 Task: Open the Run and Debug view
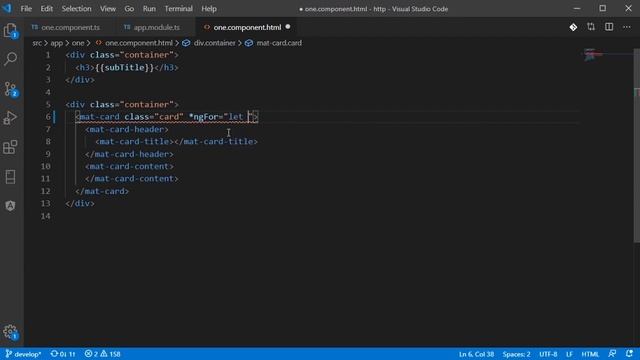(x=10, y=118)
